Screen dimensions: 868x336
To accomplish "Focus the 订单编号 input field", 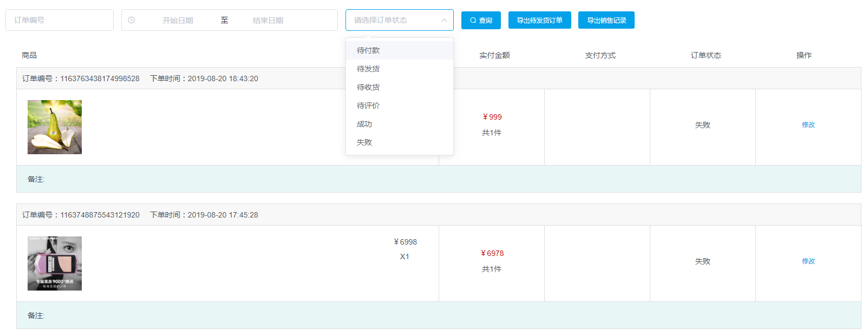I will [60, 20].
